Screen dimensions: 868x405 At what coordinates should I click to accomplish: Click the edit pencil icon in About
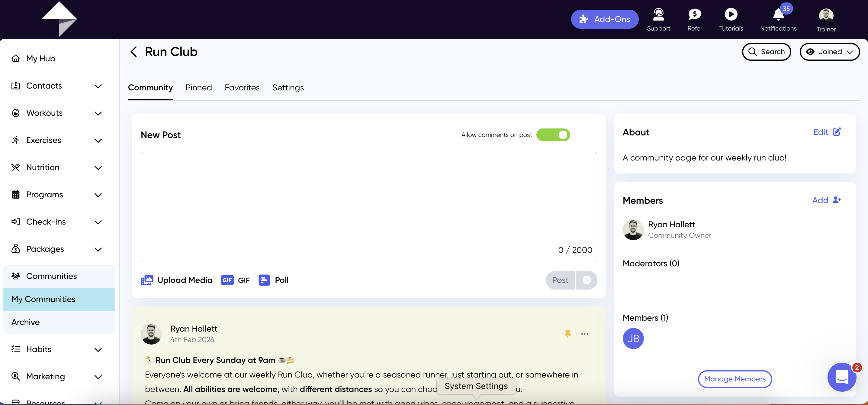(837, 132)
